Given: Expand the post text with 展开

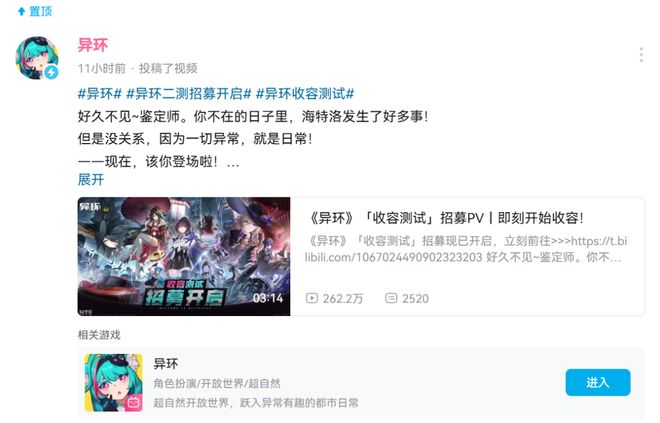Looking at the screenshot, I should [90, 180].
